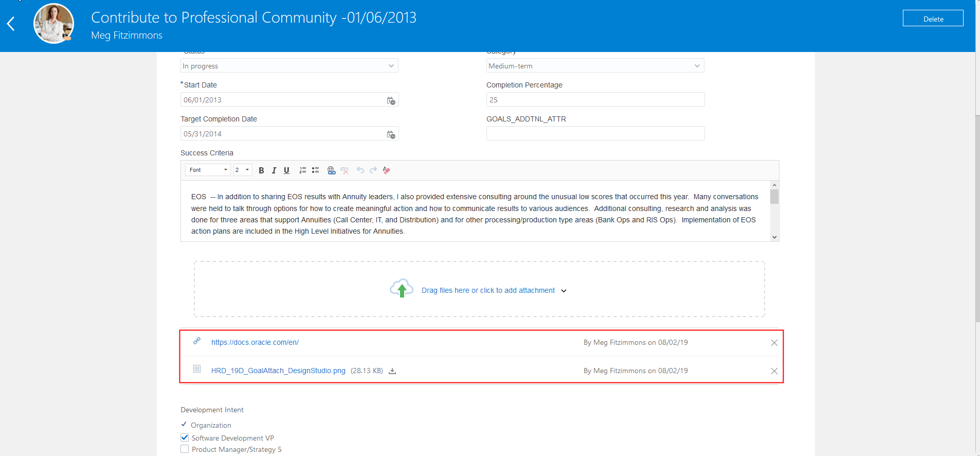Download the HRD_19D_GoalAttach_DesignStudio.png file

[x=392, y=371]
